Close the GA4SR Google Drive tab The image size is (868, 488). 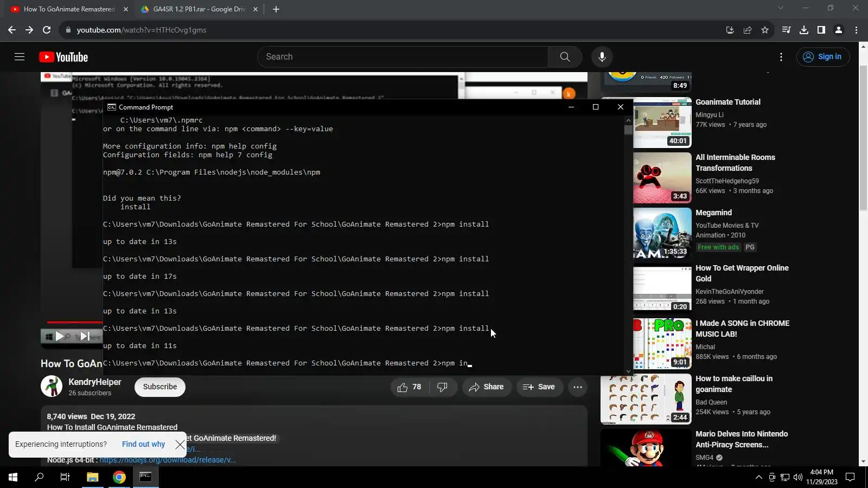(x=256, y=9)
